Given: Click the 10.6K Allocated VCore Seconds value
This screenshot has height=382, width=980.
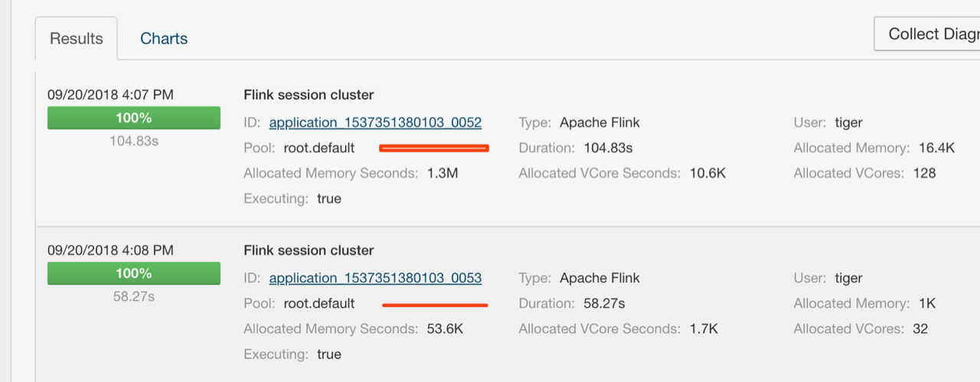Looking at the screenshot, I should (707, 173).
